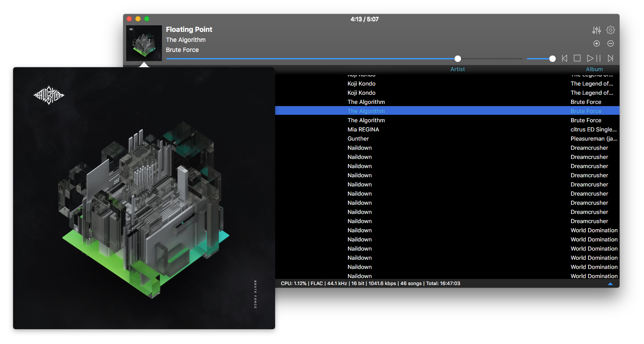Remove songs with the minus circle icon
Image resolution: width=644 pixels, height=344 pixels.
pos(610,43)
